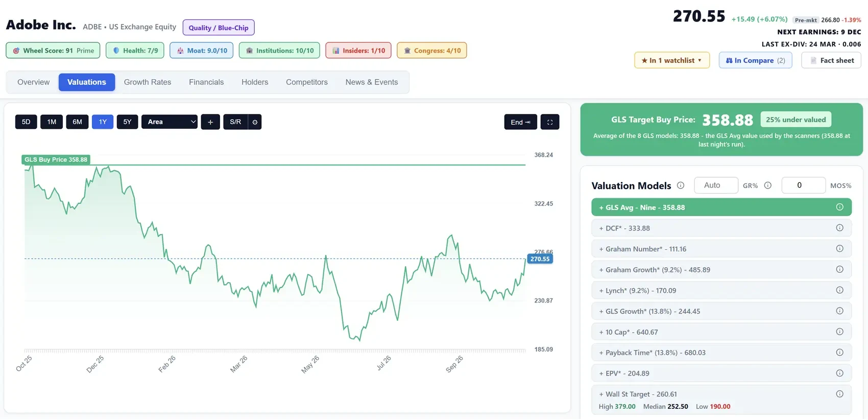Screen dimensions: 868x420
Task: Select the 5Y chart range
Action: [x=128, y=122]
